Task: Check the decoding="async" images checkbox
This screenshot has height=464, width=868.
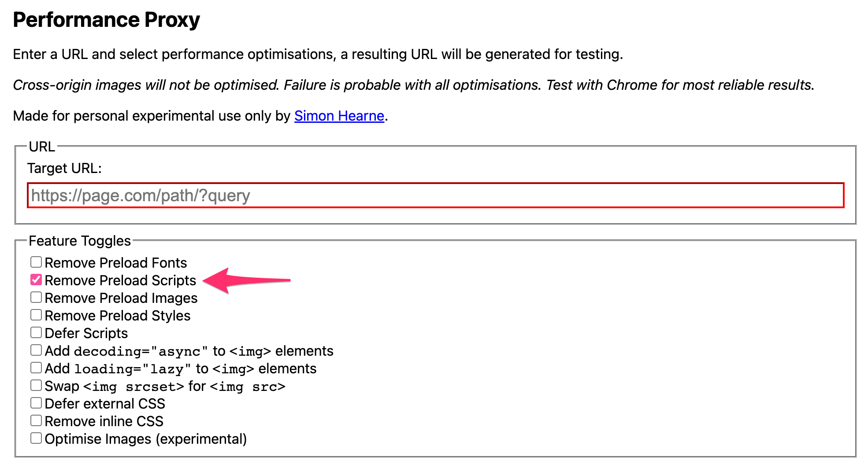Action: pyautogui.click(x=36, y=350)
